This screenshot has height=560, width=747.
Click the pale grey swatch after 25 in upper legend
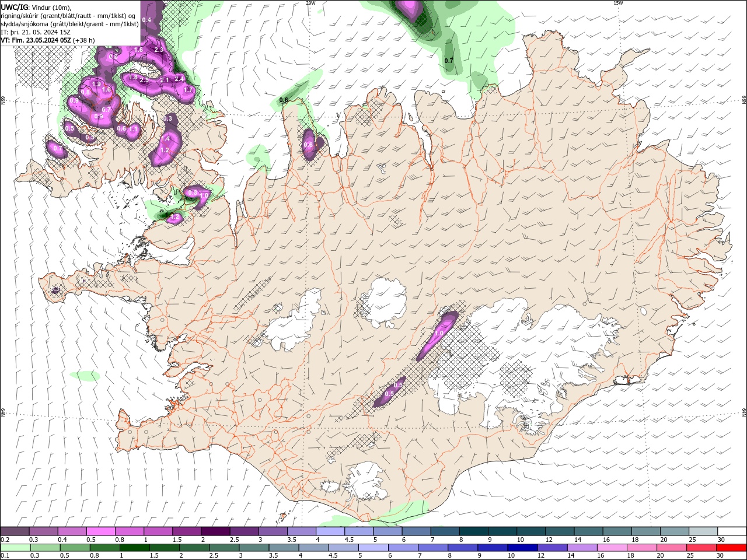703,531
